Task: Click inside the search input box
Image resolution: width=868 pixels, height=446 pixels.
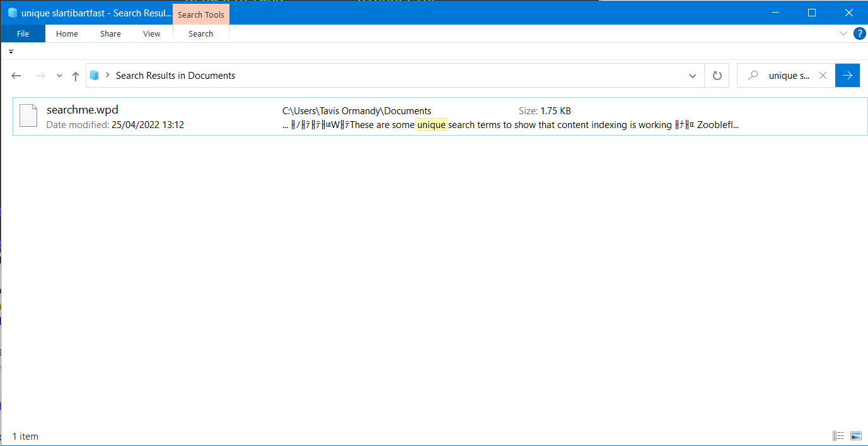Action: pyautogui.click(x=788, y=75)
